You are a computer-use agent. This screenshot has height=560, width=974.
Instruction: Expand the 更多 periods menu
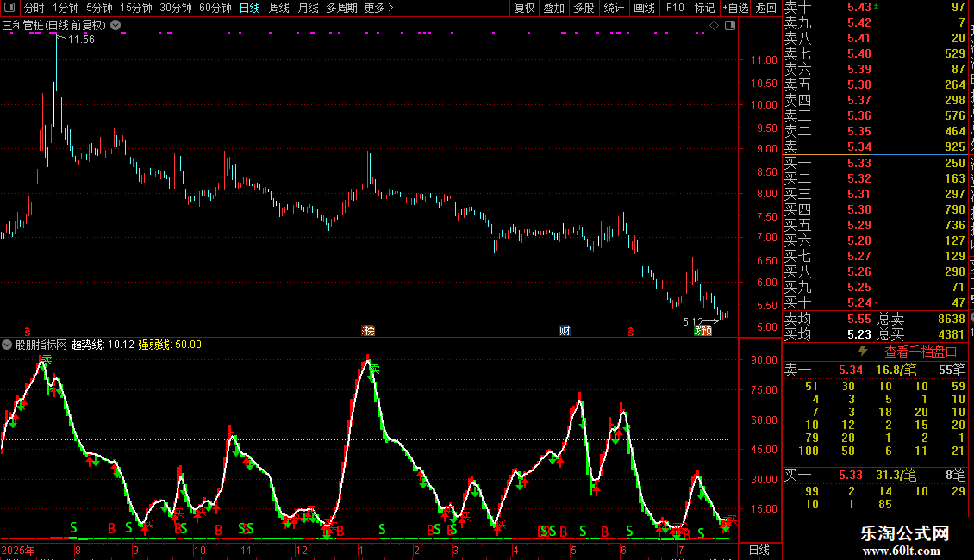(378, 8)
